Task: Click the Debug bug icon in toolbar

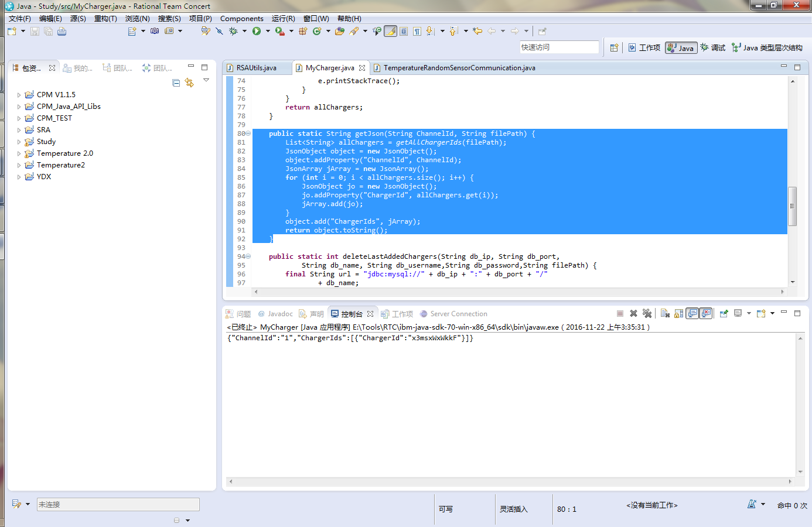Action: pos(233,31)
